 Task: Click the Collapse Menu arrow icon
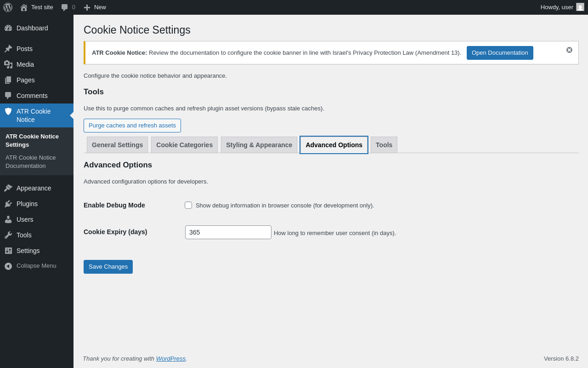pyautogui.click(x=8, y=266)
